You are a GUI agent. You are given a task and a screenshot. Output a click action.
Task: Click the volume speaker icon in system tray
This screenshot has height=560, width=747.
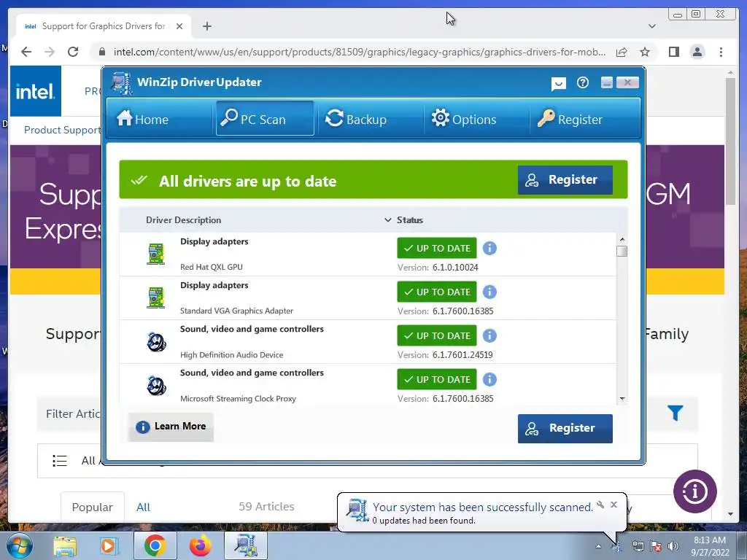pos(673,546)
